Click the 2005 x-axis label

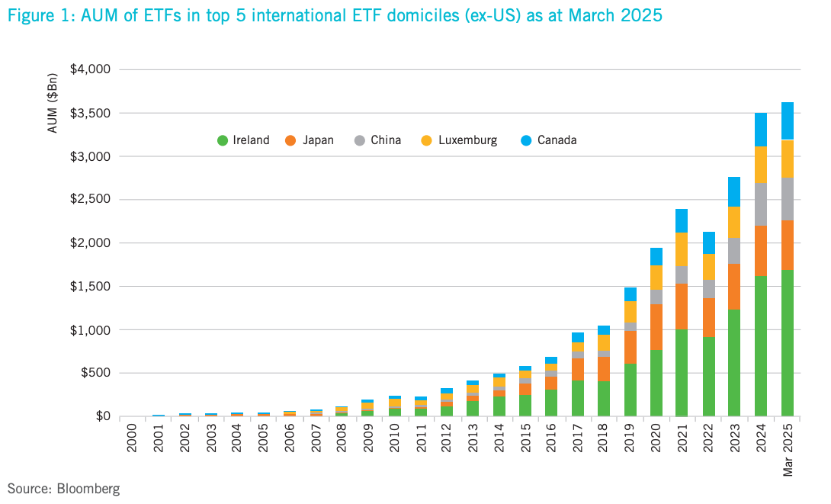click(x=263, y=438)
